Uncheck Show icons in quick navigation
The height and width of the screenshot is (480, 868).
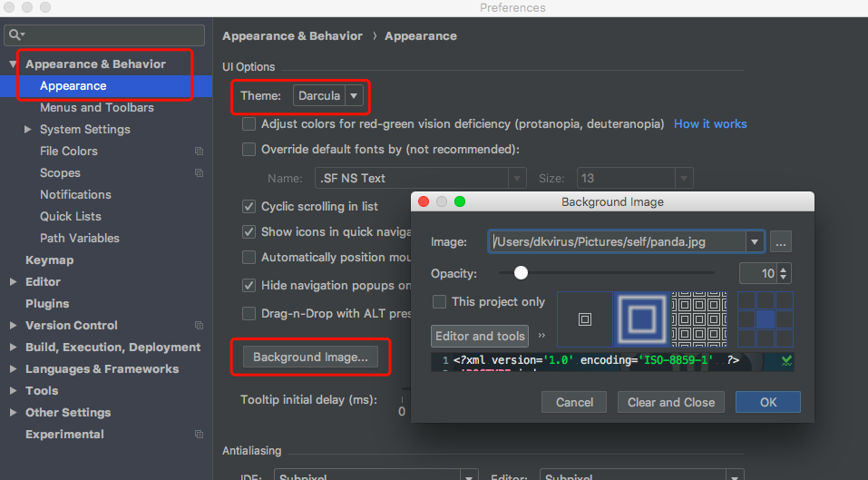249,232
